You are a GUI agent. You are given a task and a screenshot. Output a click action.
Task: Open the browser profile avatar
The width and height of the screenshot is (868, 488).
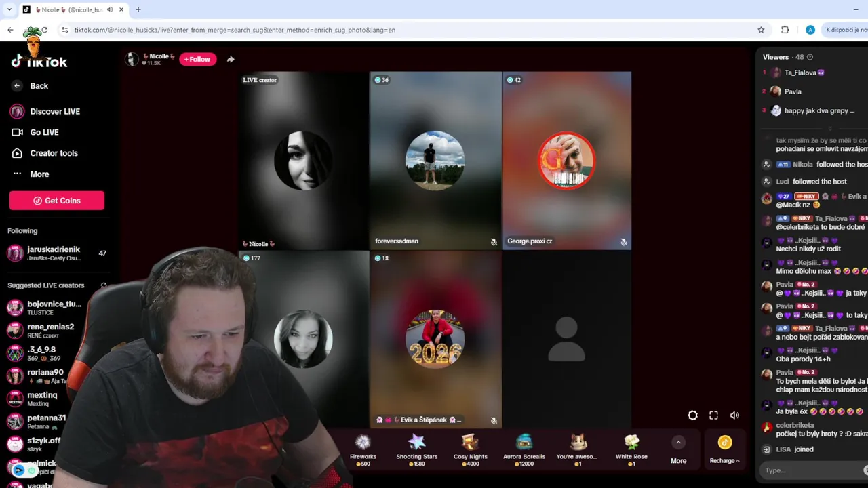810,30
